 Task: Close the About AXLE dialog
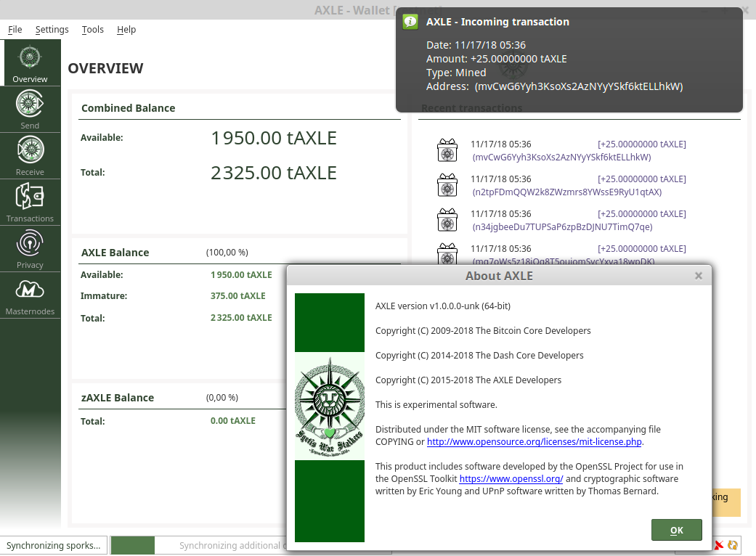point(698,276)
